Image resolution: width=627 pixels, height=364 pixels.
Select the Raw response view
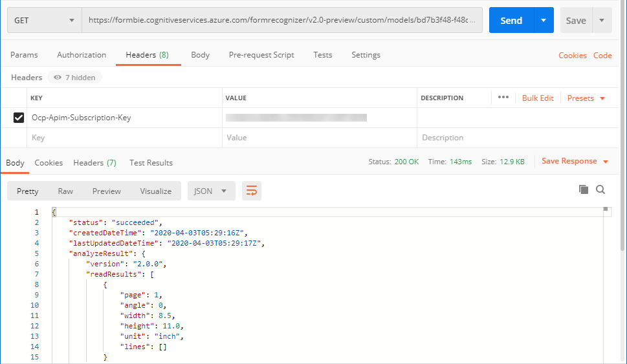point(65,191)
